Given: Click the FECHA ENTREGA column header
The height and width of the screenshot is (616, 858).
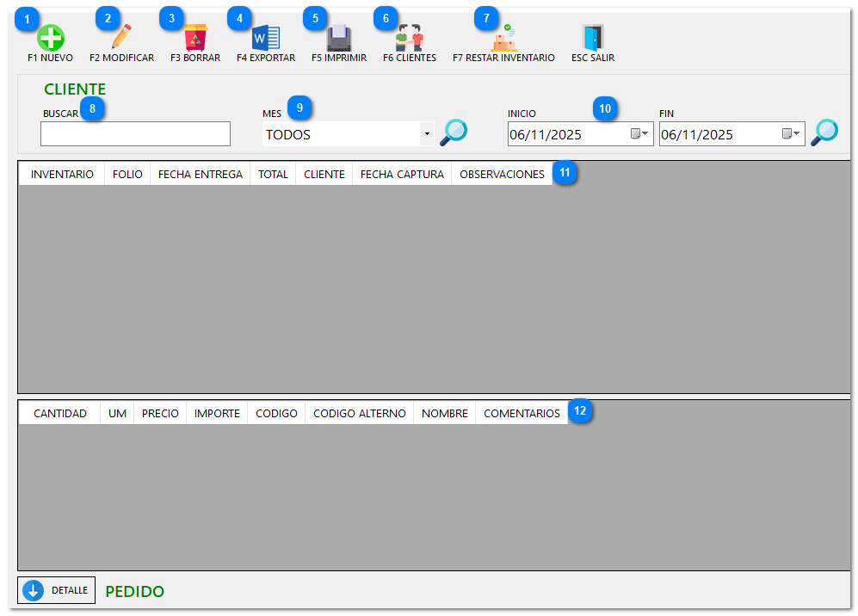Looking at the screenshot, I should [x=200, y=174].
